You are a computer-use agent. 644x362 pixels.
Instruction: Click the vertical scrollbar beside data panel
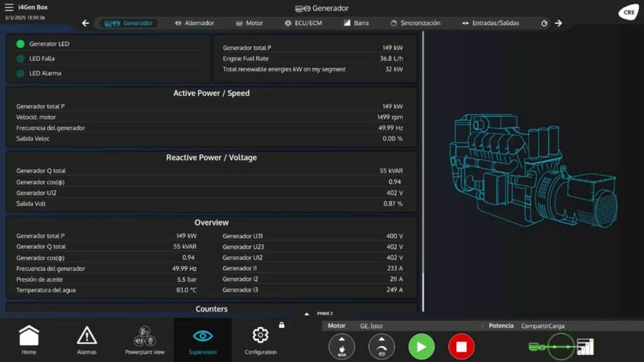(423, 170)
